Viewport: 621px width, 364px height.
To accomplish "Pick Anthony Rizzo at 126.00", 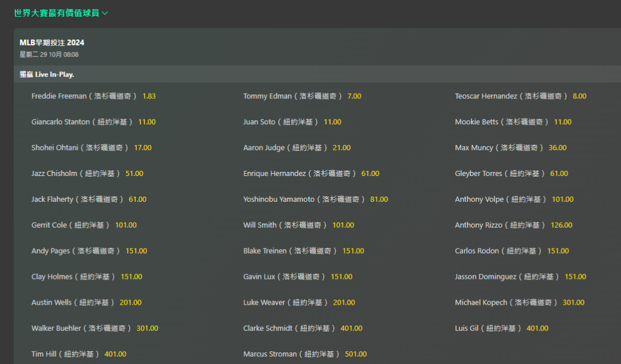I will click(x=513, y=225).
